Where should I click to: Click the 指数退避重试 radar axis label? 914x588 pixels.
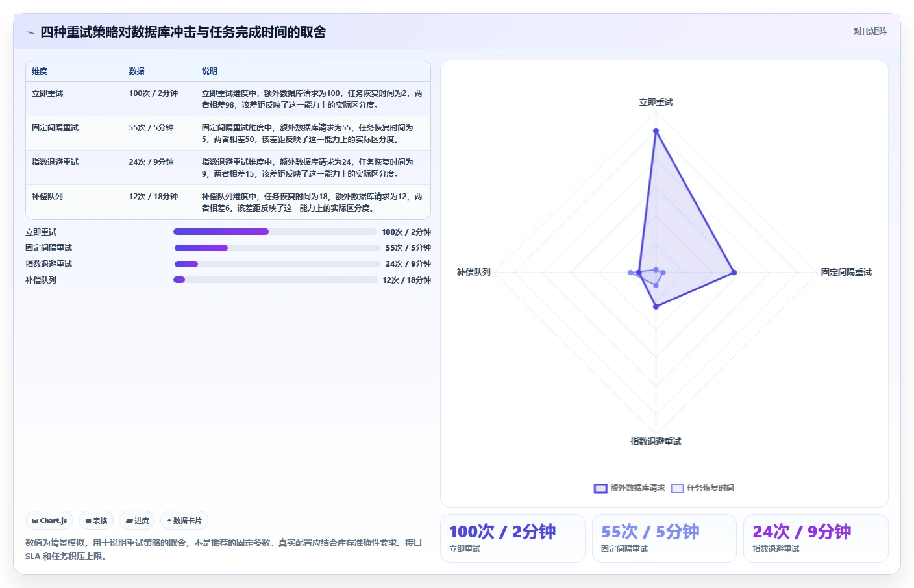(656, 441)
